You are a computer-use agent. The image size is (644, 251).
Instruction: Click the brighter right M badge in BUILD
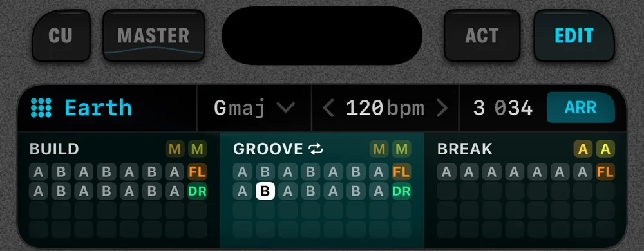pos(198,149)
